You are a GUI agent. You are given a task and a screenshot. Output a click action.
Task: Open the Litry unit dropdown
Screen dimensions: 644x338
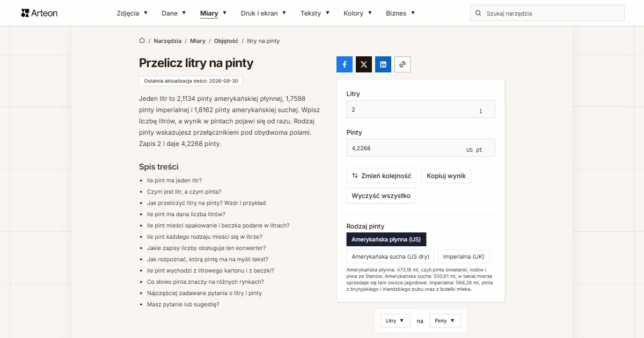(396, 321)
